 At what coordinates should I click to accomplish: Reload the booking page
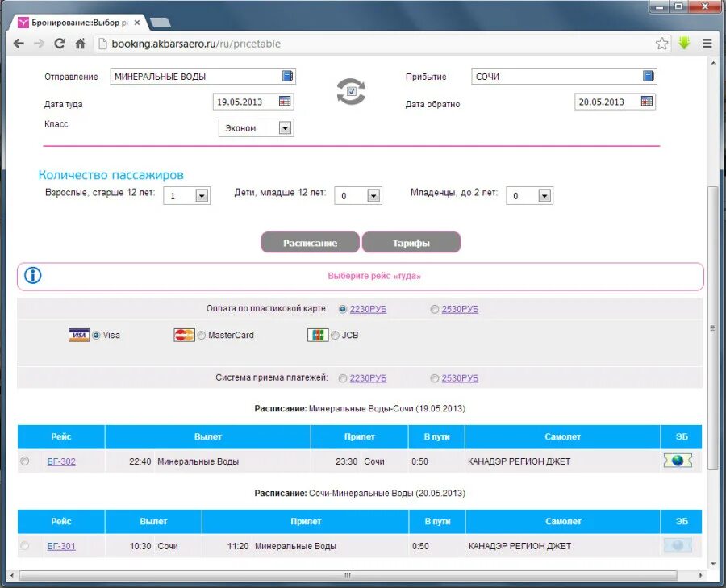pyautogui.click(x=59, y=44)
